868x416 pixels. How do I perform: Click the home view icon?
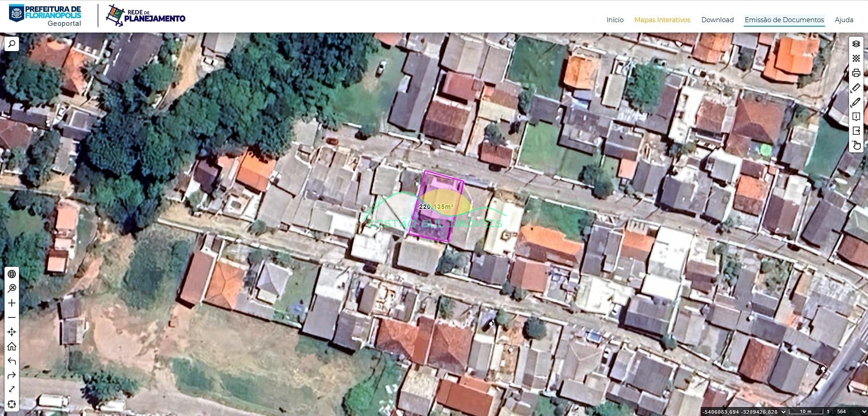point(12,346)
